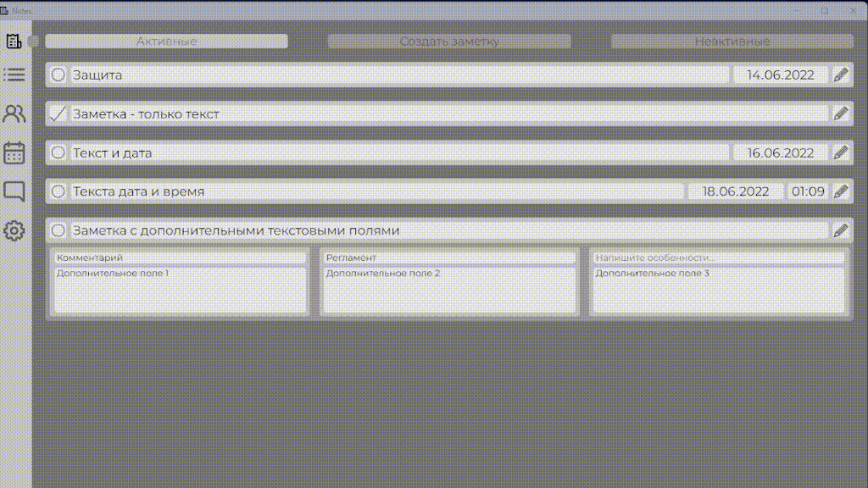Click the additional text fields note title
868x488 pixels.
(x=449, y=230)
